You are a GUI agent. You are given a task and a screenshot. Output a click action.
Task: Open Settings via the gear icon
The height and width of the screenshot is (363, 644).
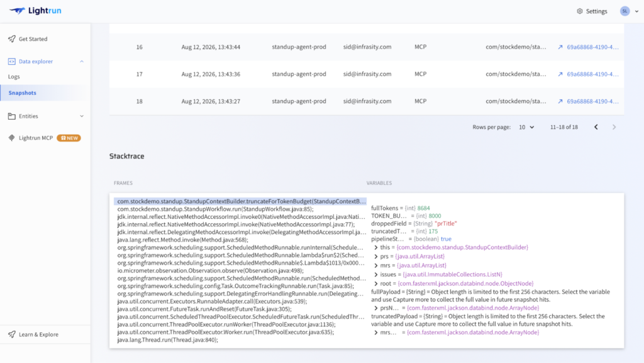[x=579, y=11]
